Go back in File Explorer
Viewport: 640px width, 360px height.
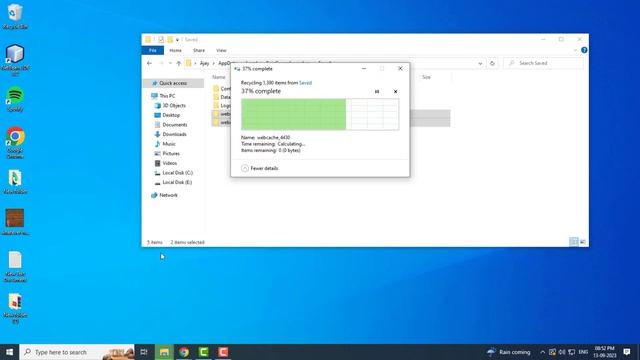[149, 63]
